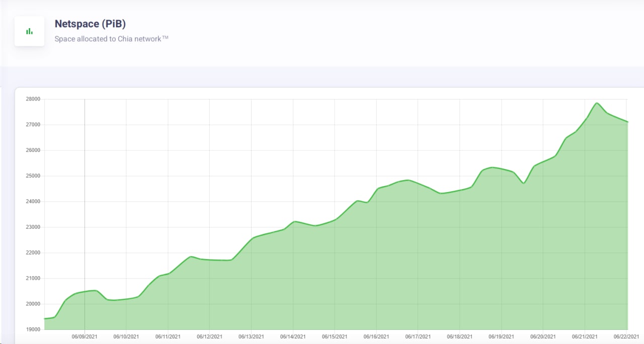Click the 06/10/2021 date label
This screenshot has width=644, height=344.
coord(126,336)
